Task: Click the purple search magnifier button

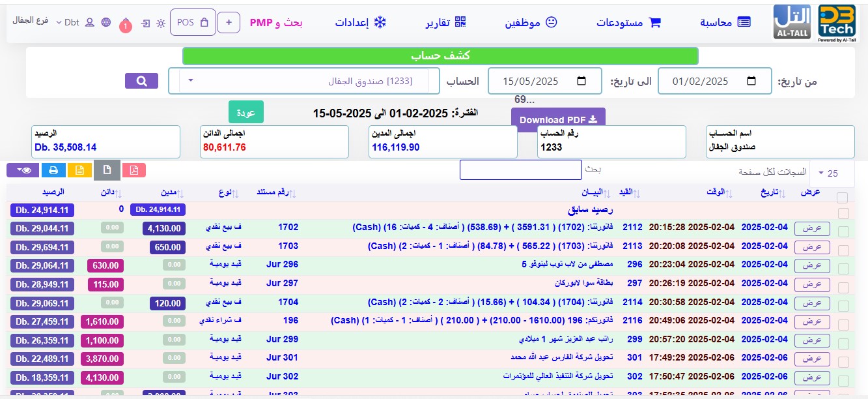Action: (x=141, y=81)
